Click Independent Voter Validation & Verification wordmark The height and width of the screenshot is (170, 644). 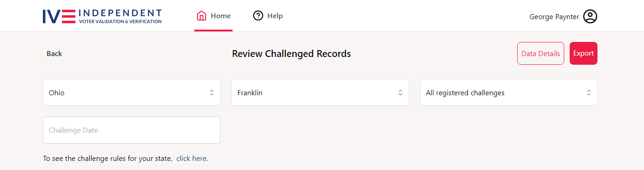[x=120, y=16]
